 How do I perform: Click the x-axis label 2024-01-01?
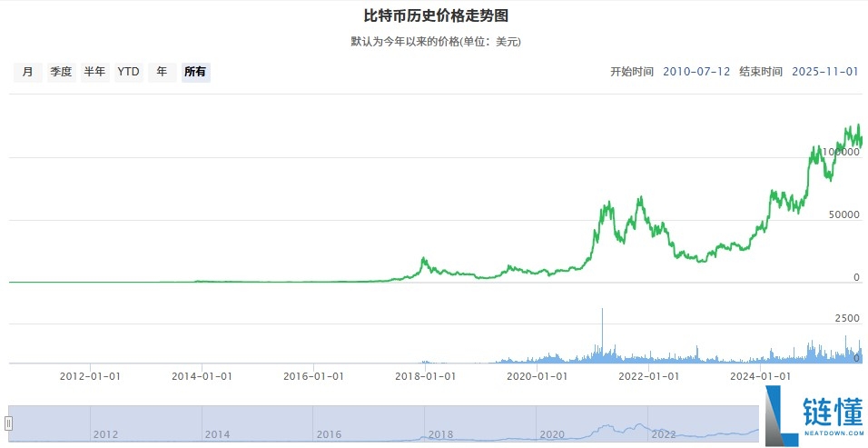[760, 376]
